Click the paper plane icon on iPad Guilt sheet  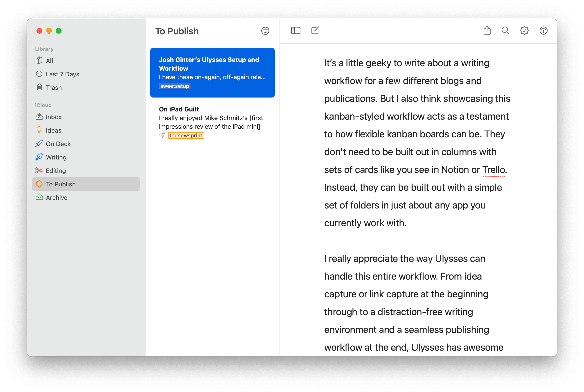[162, 135]
